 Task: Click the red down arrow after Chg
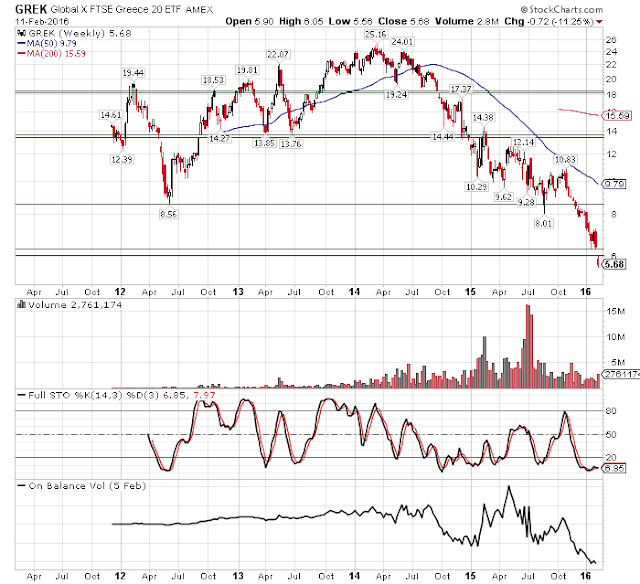(x=599, y=22)
